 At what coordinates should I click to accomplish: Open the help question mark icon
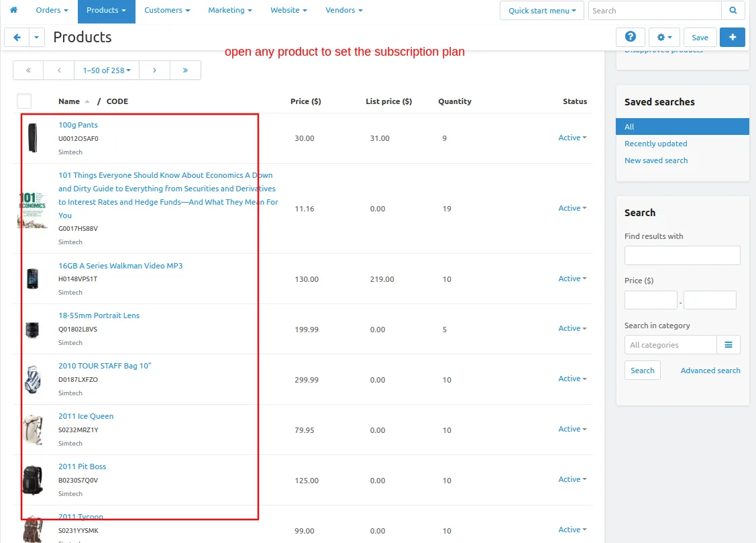[x=630, y=37]
